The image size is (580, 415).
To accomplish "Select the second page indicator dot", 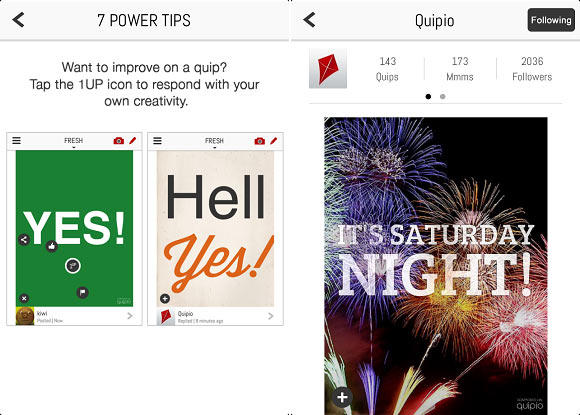I will [x=443, y=97].
